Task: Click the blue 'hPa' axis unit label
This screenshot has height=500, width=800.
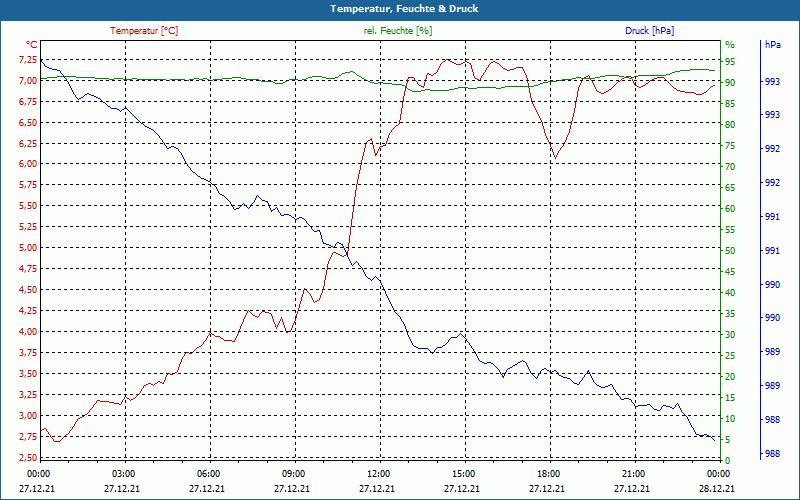Action: tap(773, 45)
